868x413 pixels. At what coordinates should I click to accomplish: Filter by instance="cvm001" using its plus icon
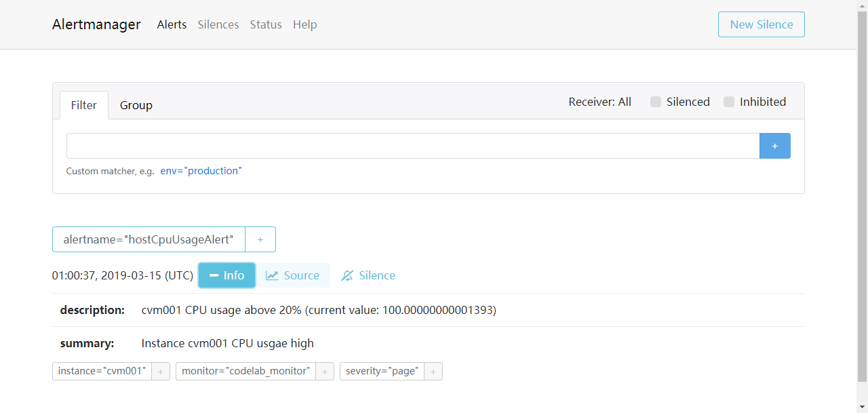pyautogui.click(x=160, y=371)
